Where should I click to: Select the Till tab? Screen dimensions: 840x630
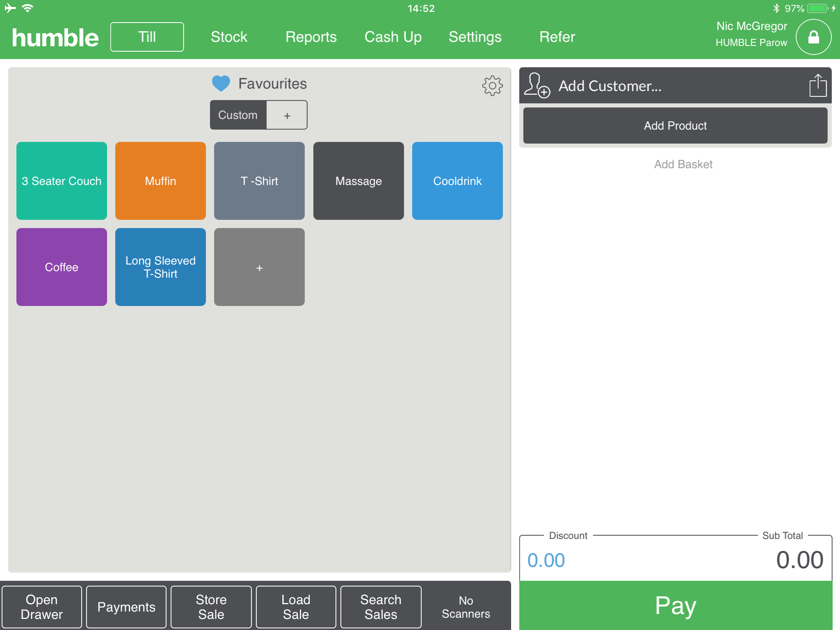[x=147, y=37]
